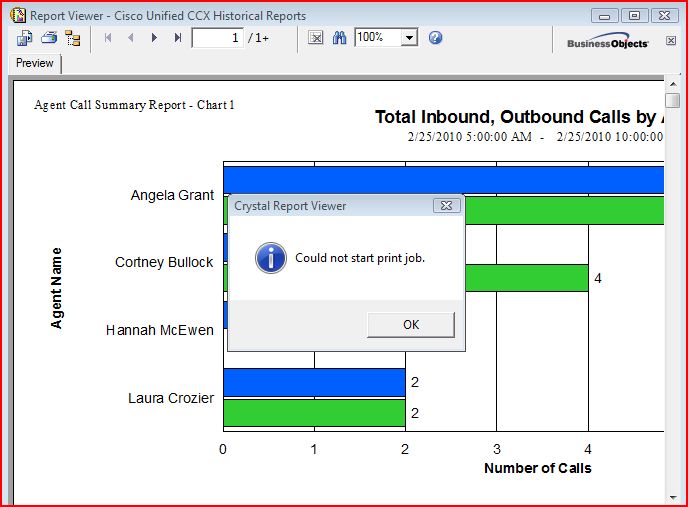The height and width of the screenshot is (507, 688).
Task: Go to the next page arrow
Action: [154, 38]
